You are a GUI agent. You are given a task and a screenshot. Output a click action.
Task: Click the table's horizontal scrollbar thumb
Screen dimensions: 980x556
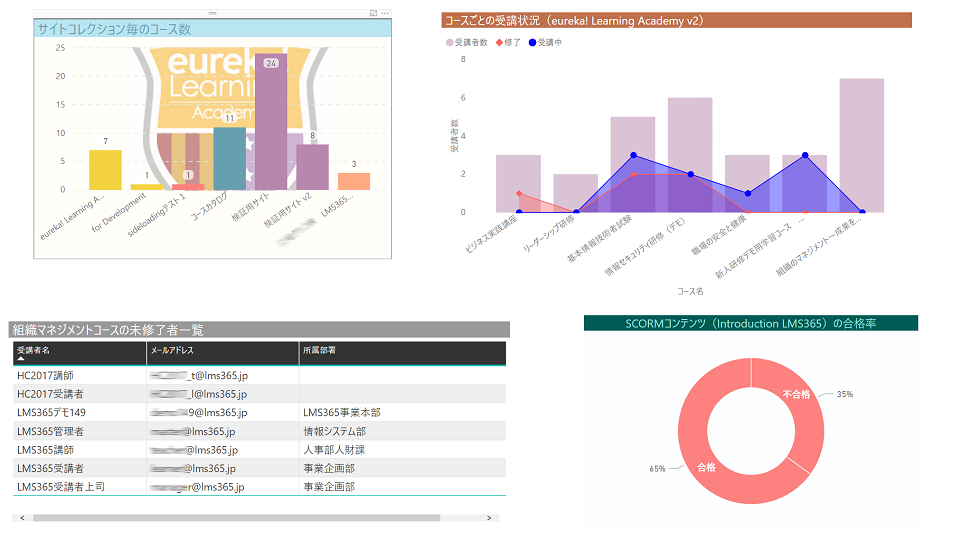pyautogui.click(x=235, y=518)
